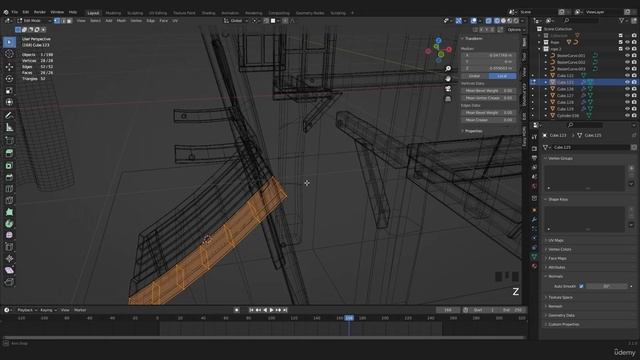Toggle X-ray display in viewport header
The height and width of the screenshot is (360, 640).
click(x=489, y=20)
